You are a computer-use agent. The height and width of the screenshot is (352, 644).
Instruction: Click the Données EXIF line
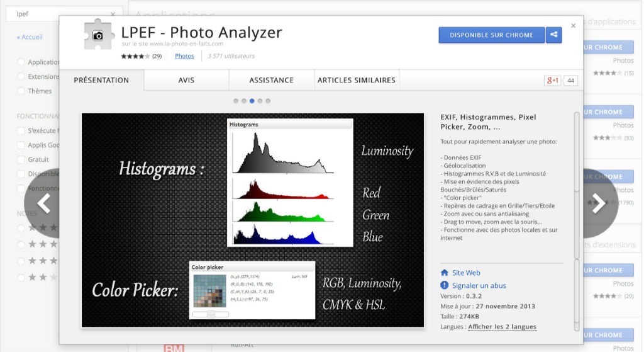[x=461, y=157]
